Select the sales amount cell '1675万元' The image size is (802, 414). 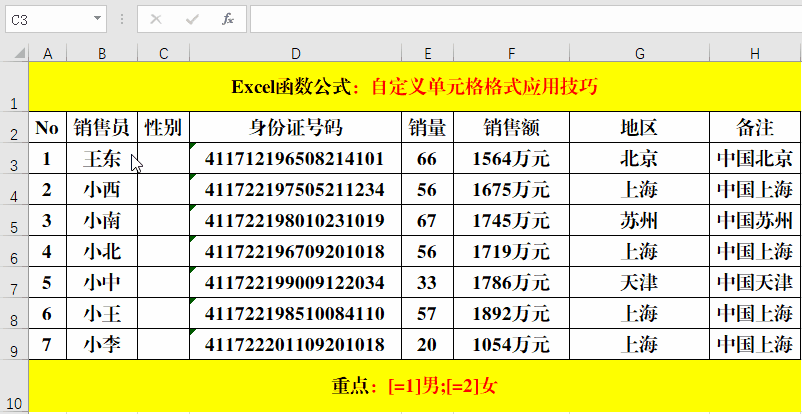click(x=511, y=189)
